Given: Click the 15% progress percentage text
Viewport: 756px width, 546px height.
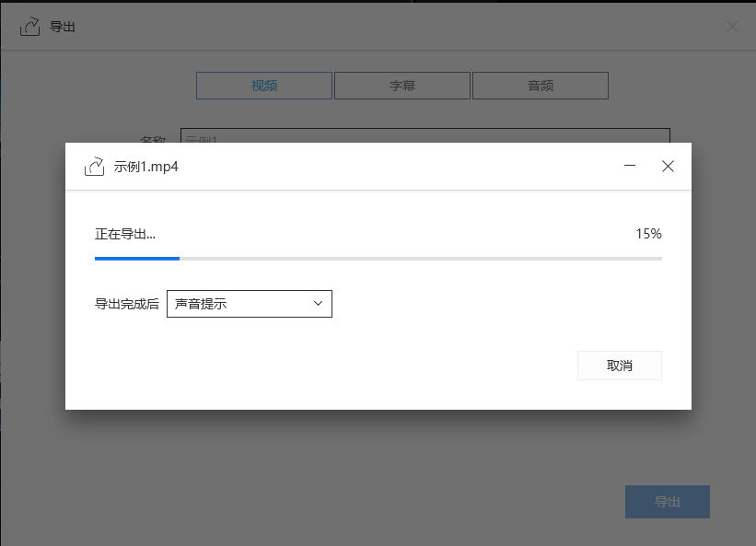Looking at the screenshot, I should pos(648,234).
